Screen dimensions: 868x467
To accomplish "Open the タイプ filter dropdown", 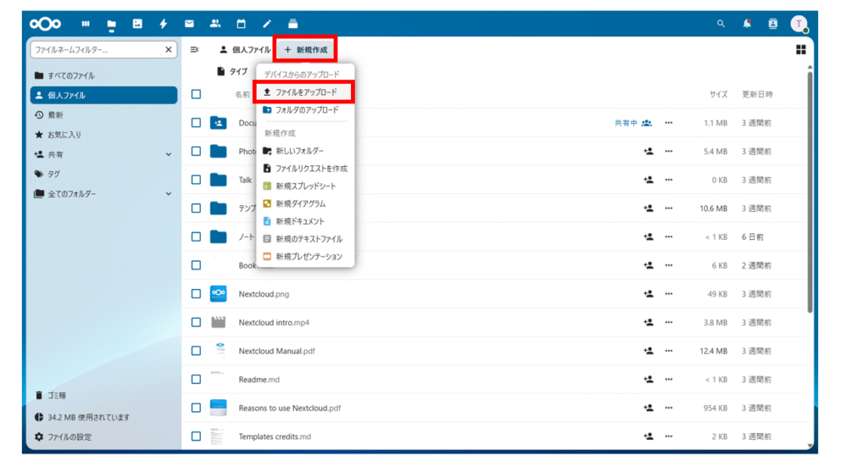I will pyautogui.click(x=233, y=71).
